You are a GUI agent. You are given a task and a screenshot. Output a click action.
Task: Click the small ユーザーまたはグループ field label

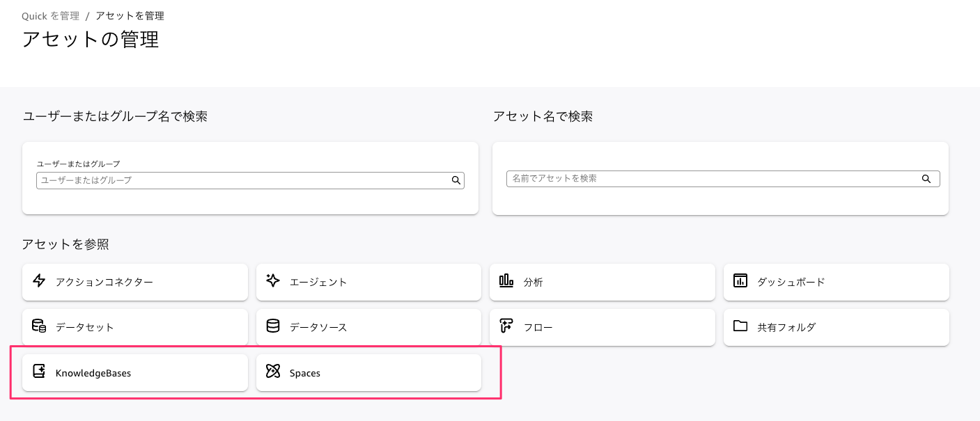coord(78,164)
